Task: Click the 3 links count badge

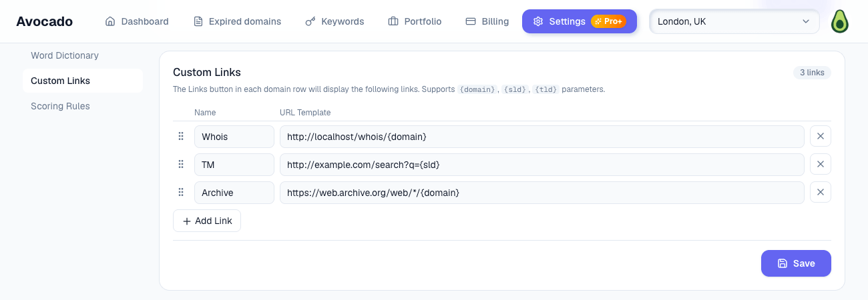Action: (812, 73)
